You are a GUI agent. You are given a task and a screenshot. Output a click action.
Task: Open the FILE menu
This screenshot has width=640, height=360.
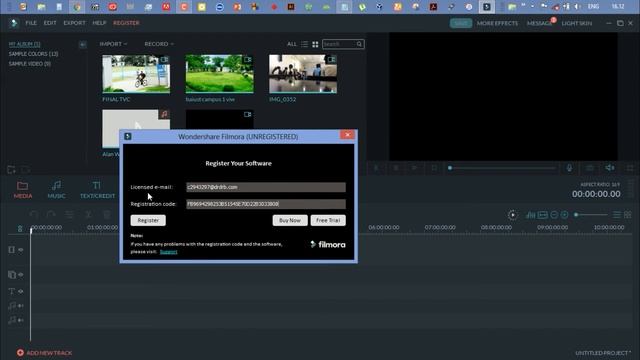tap(31, 23)
